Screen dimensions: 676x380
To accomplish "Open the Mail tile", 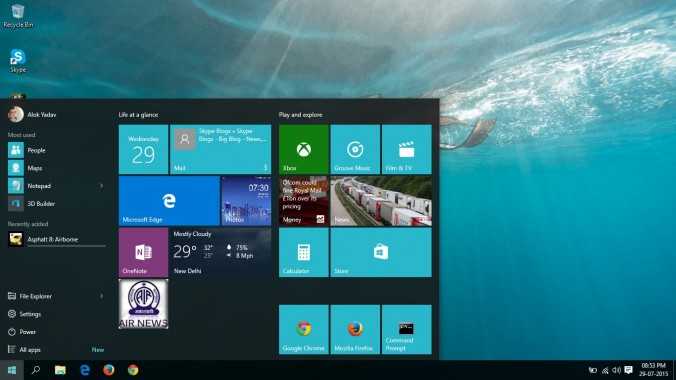I will tap(221, 149).
